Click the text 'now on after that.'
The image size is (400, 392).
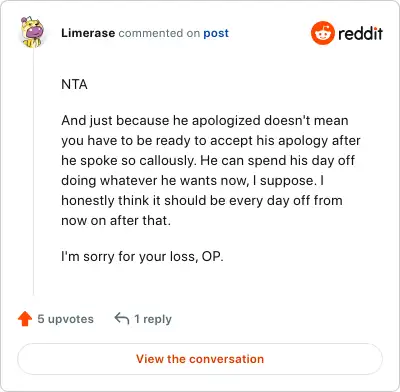point(116,221)
